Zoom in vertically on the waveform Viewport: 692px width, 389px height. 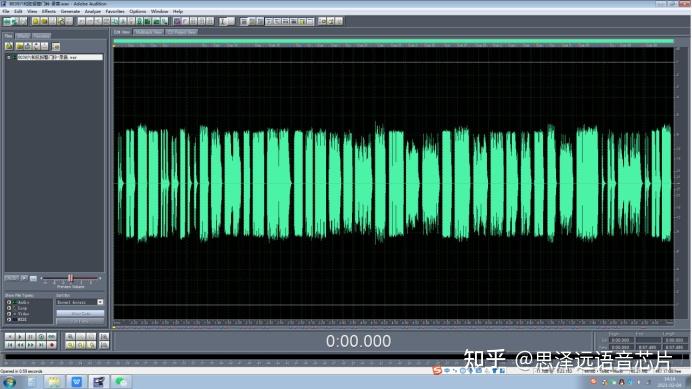(104, 336)
